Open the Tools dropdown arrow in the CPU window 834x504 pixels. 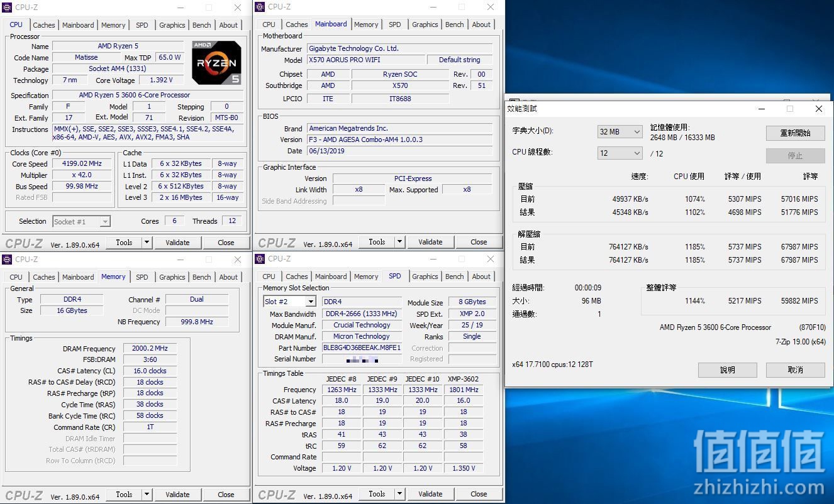[x=147, y=242]
